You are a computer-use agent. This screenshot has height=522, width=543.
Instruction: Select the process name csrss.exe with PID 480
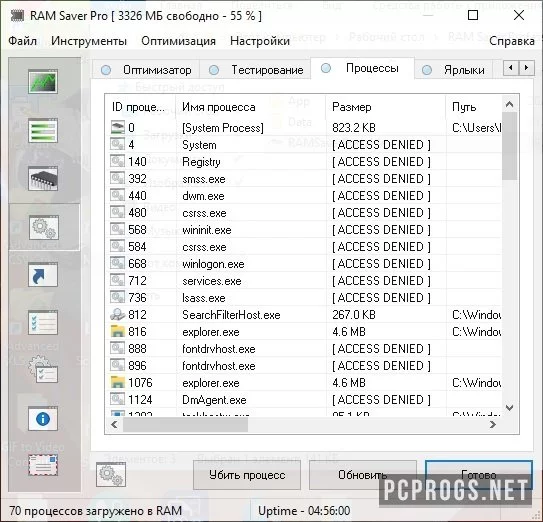204,213
